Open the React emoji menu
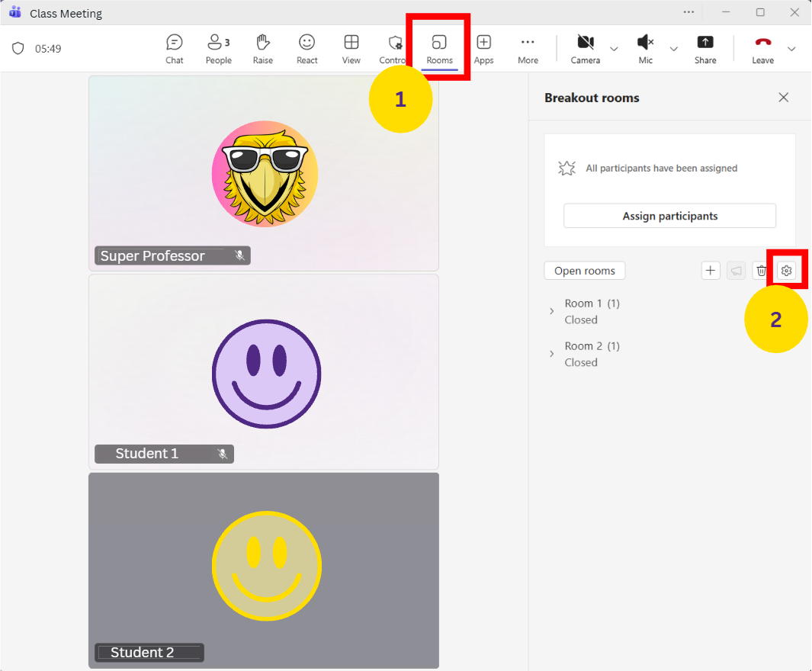The image size is (812, 671). (x=307, y=48)
